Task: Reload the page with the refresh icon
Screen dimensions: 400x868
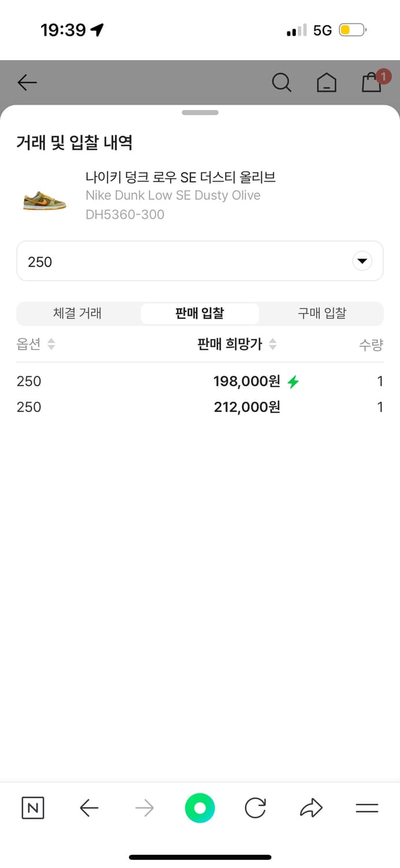Action: (255, 808)
